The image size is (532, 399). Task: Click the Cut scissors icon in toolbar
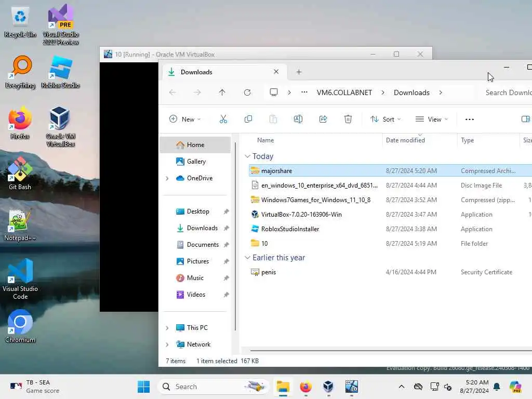coord(223,119)
